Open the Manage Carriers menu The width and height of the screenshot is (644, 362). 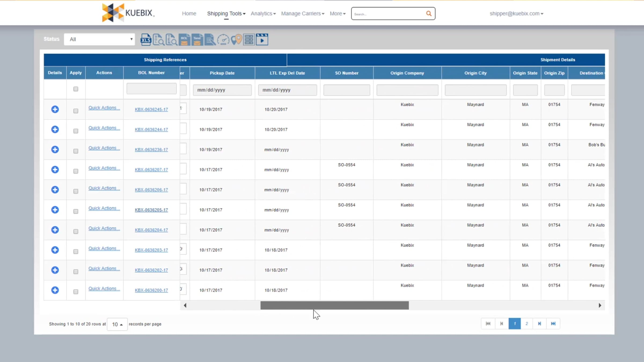[x=303, y=13]
